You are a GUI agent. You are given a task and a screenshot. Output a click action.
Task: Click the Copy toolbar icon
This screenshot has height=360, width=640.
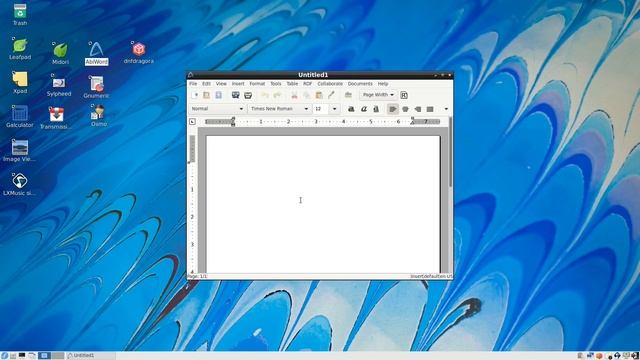(307, 95)
